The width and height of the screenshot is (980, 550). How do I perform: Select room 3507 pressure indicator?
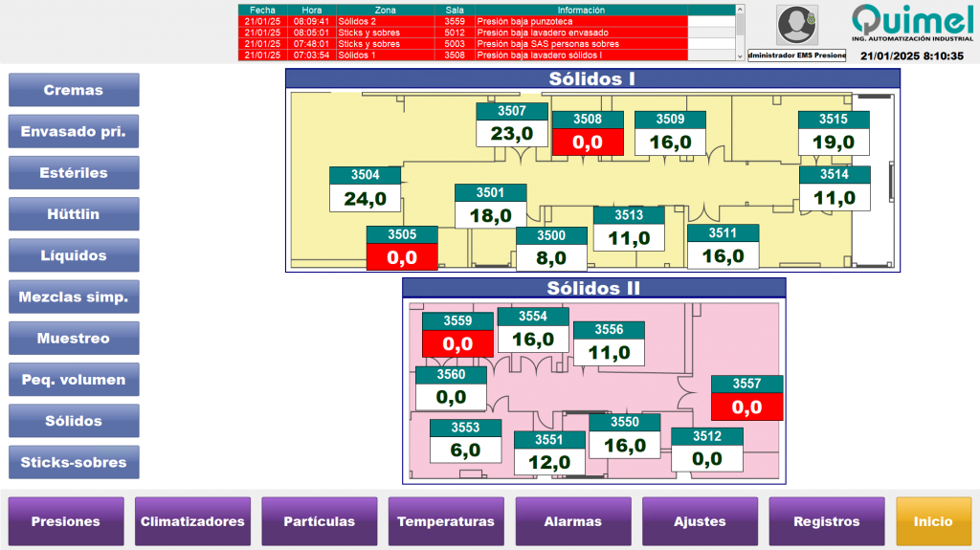coord(512,133)
